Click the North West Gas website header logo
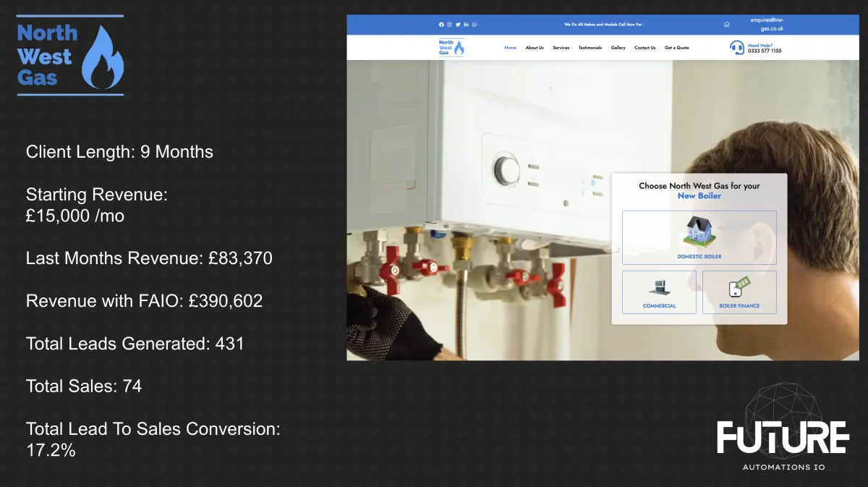Viewport: 868px width, 487px height. [x=451, y=48]
